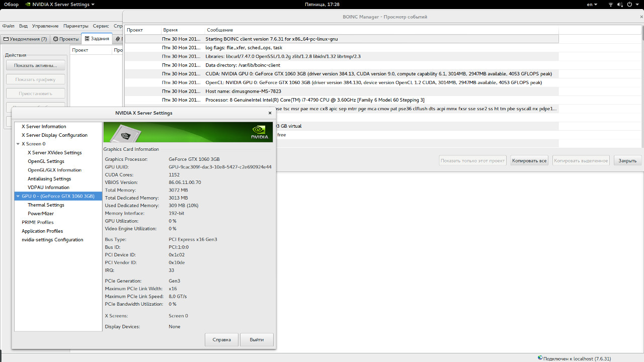
Task: Click the Bus Type value PCI Express x16 Gen3
Action: coord(193,239)
